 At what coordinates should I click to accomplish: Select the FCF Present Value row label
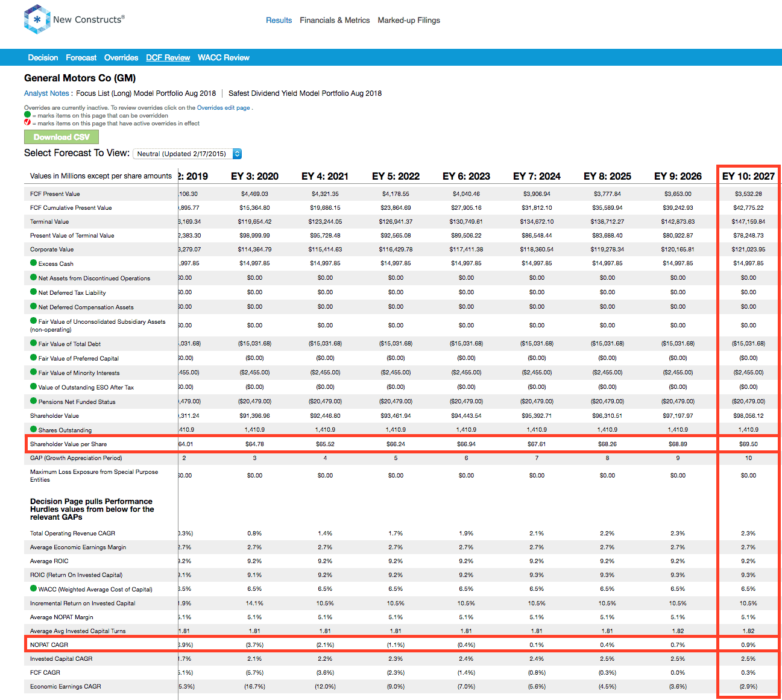55,194
